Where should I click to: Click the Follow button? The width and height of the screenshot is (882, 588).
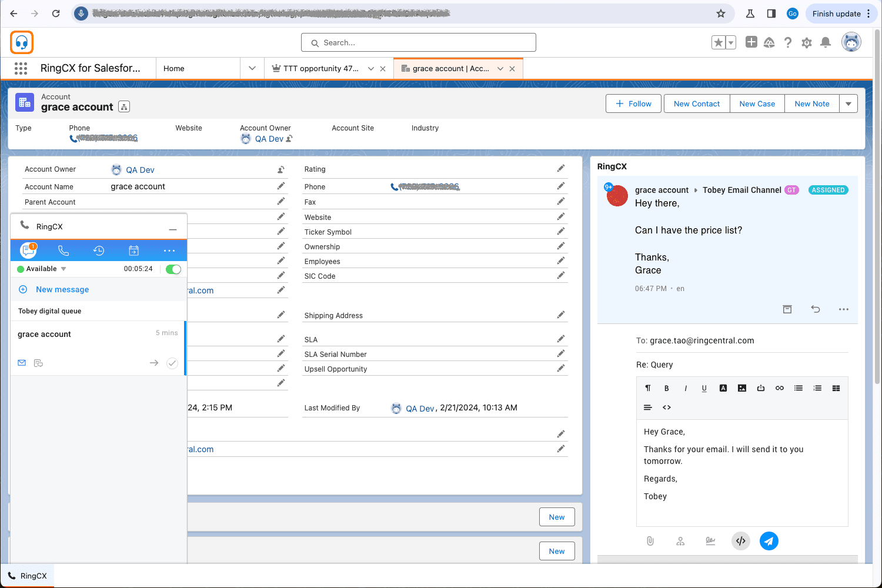[x=633, y=103]
